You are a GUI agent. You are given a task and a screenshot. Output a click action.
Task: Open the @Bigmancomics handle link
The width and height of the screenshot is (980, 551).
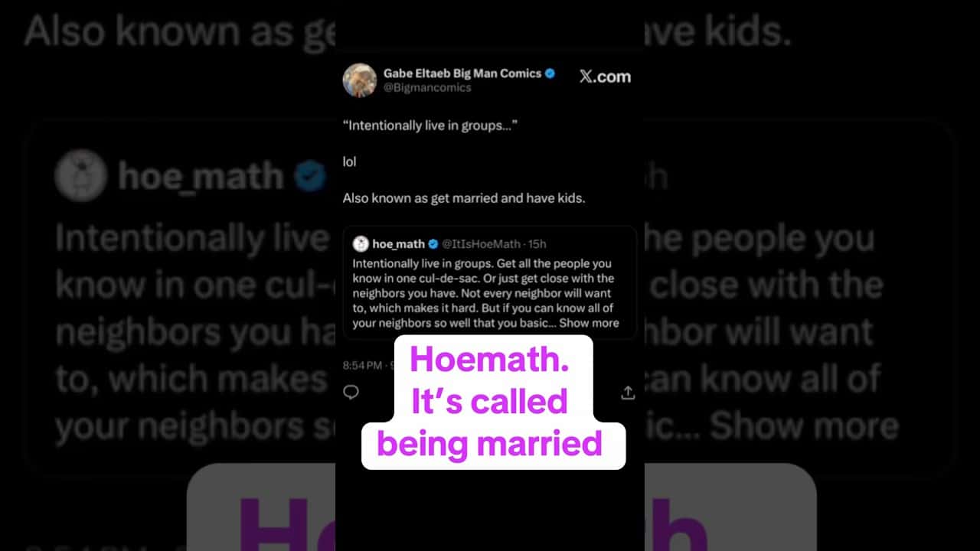point(427,88)
